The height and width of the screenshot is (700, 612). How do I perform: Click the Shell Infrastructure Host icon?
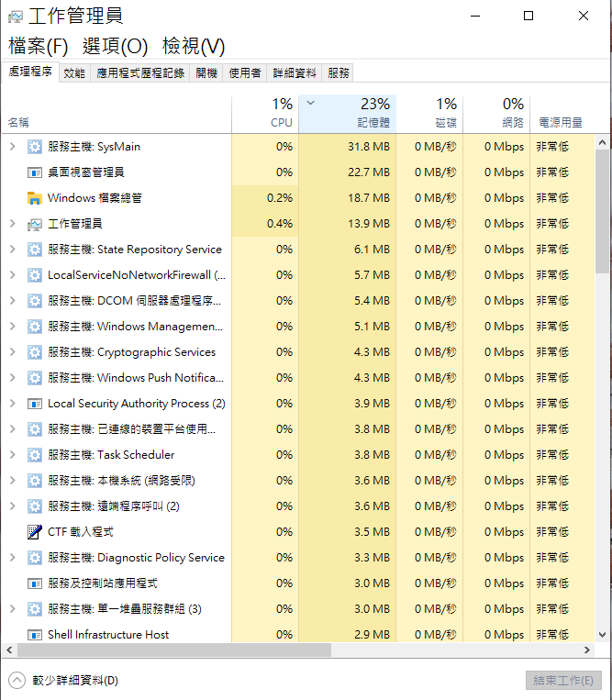pyautogui.click(x=35, y=635)
